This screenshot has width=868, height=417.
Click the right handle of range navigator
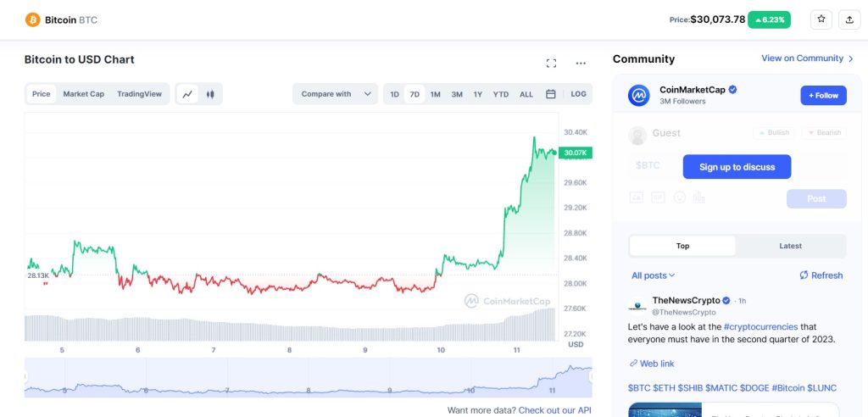(x=591, y=377)
